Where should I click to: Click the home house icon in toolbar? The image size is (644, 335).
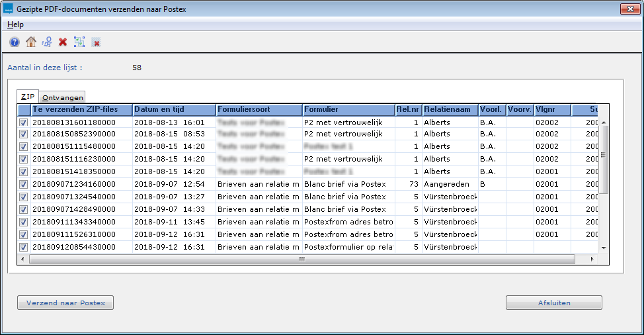point(30,42)
